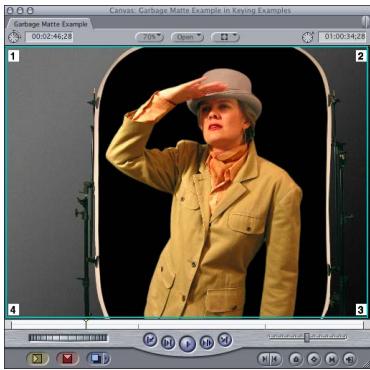The width and height of the screenshot is (370, 370).
Task: Go to the previous edit
Action: point(150,340)
